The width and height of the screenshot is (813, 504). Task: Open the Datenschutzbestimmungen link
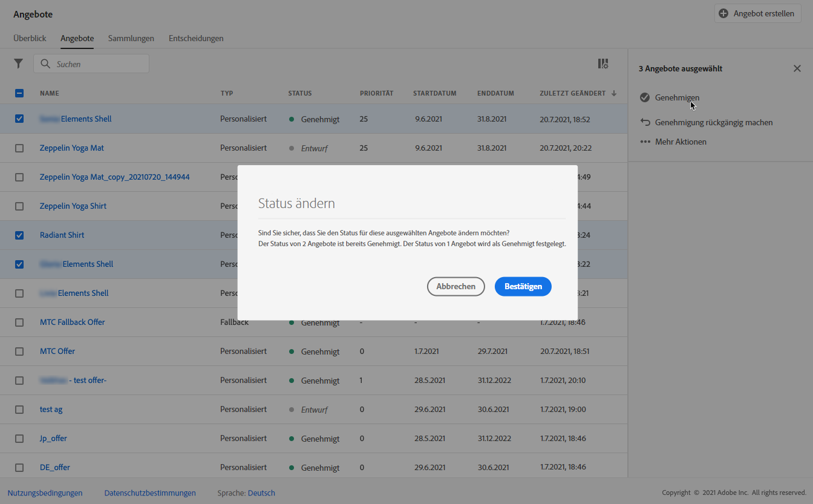[150, 493]
